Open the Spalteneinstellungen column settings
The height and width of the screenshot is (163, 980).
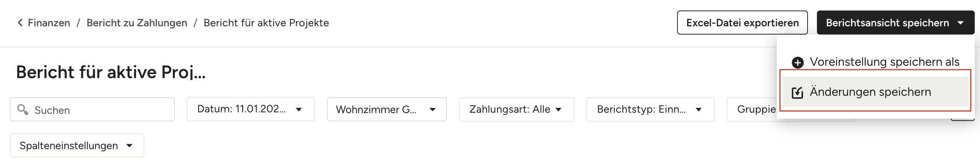coord(76,145)
